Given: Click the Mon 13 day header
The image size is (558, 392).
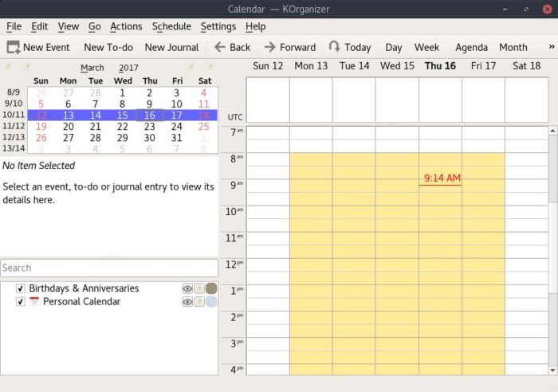Looking at the screenshot, I should pyautogui.click(x=311, y=66).
